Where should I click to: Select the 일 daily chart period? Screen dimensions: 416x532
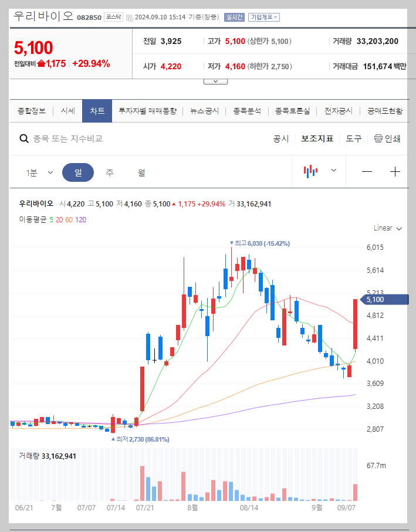pos(78,171)
